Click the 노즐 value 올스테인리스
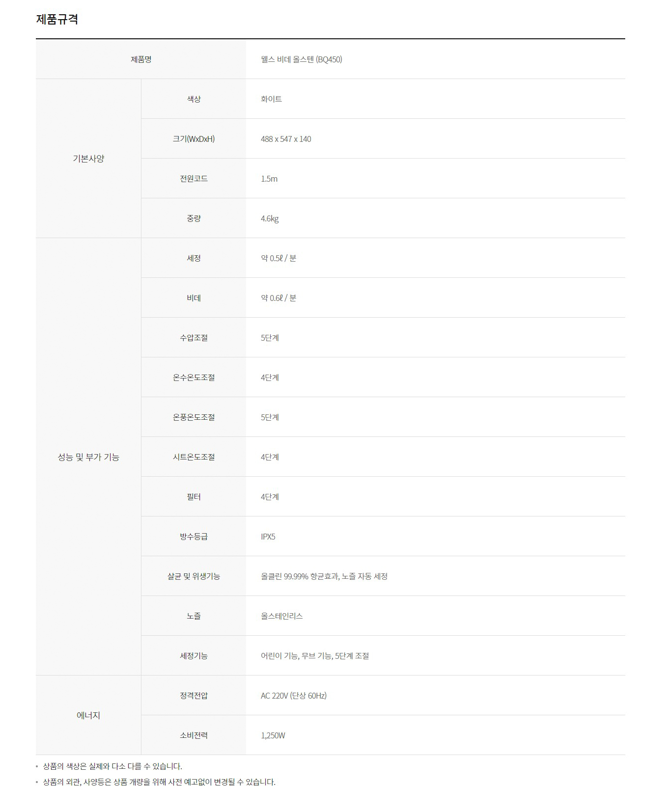Screen dimensions: 665x812 click(x=282, y=616)
